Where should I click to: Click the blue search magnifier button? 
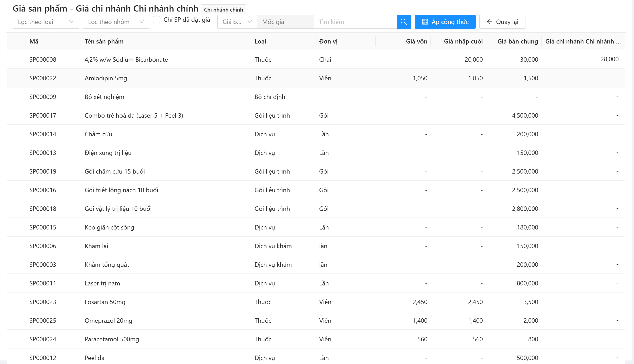click(404, 22)
